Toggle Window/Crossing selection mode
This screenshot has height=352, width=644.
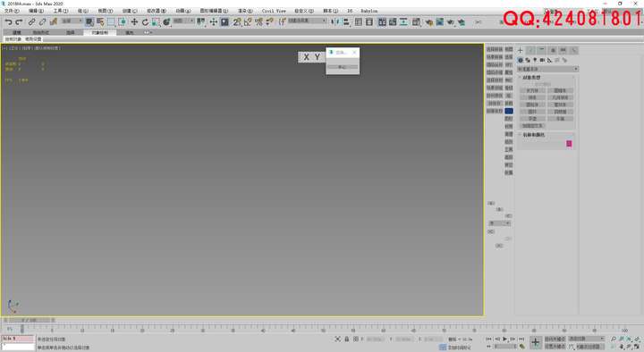pyautogui.click(x=122, y=22)
